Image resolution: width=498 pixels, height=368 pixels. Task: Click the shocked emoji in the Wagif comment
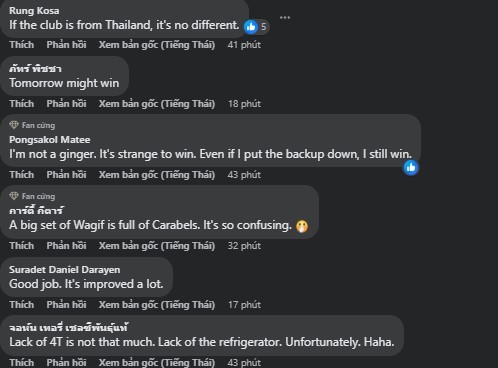point(302,226)
